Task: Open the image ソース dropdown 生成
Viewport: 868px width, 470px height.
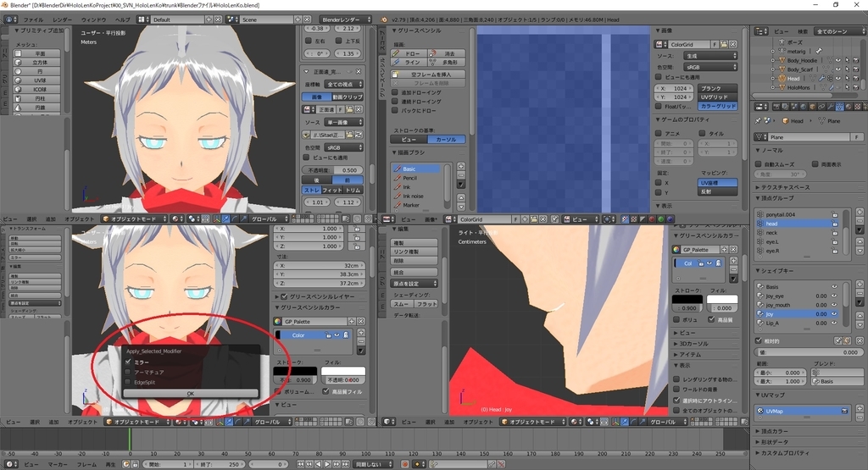Action: [709, 56]
